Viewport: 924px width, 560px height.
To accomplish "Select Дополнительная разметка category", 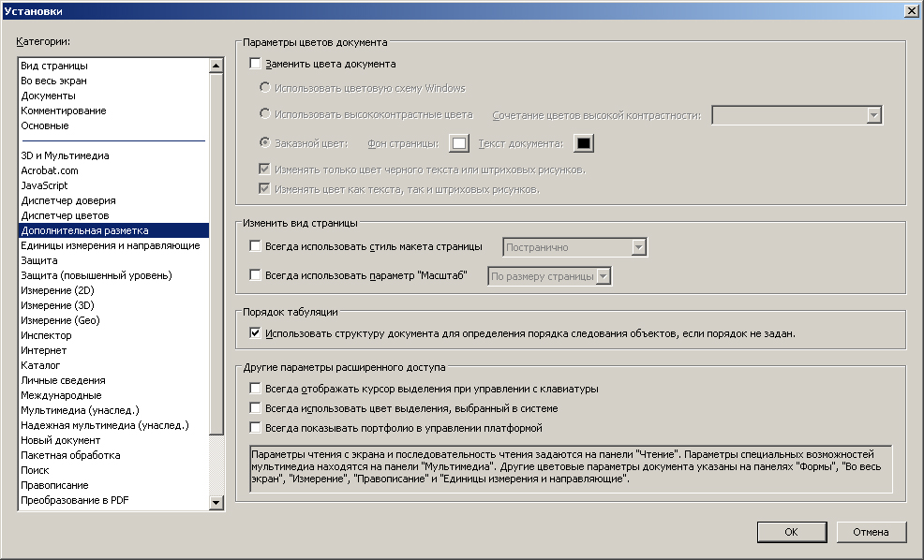I will tap(113, 230).
